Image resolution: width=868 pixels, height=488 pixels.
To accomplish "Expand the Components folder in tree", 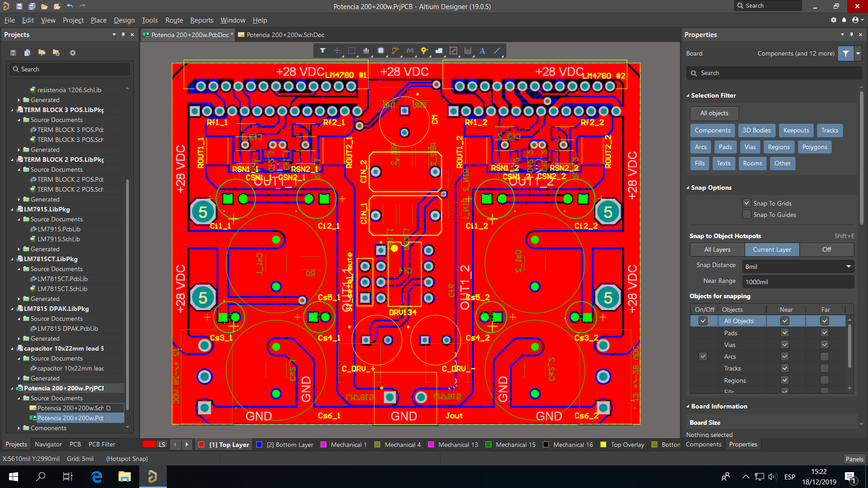I will pos(19,428).
